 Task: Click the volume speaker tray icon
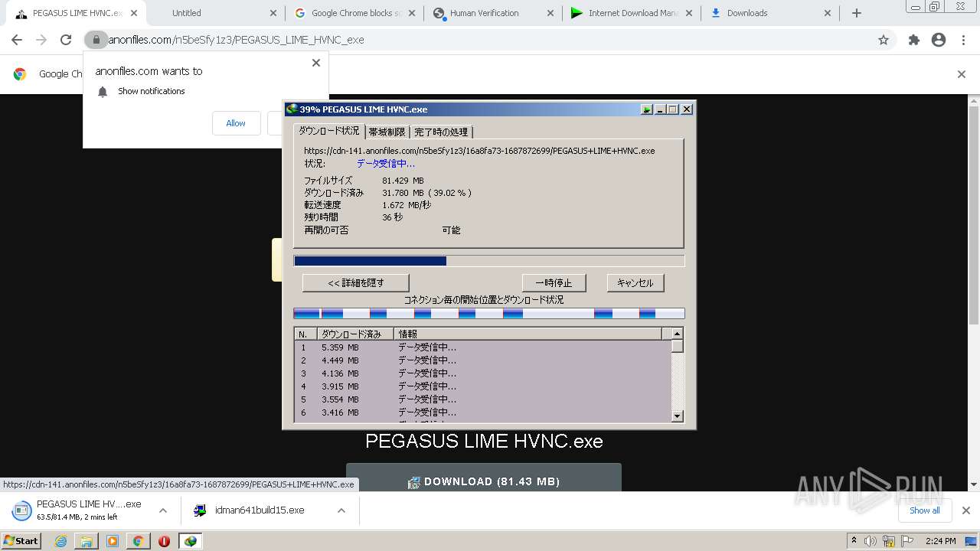click(x=871, y=541)
